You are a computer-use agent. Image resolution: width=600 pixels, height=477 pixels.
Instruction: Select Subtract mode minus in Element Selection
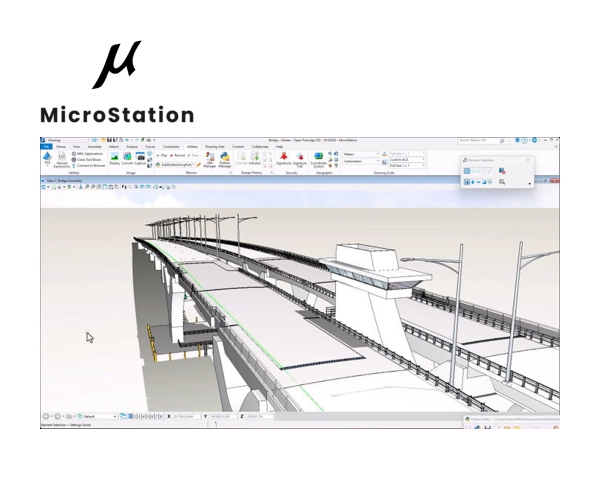[478, 182]
